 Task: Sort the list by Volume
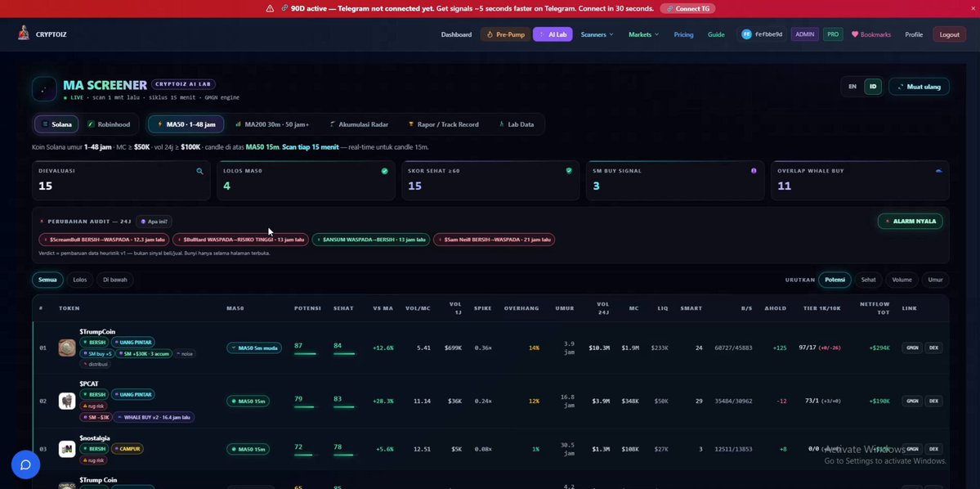[x=902, y=280]
